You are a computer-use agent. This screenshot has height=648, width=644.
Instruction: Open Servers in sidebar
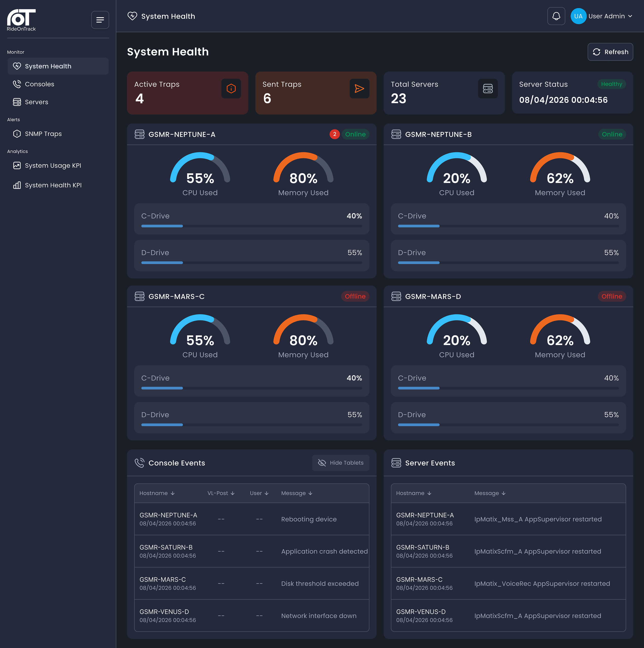(x=58, y=102)
